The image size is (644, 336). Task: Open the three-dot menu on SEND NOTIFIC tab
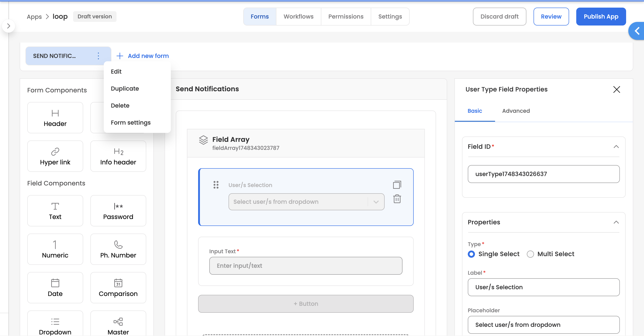(98, 56)
